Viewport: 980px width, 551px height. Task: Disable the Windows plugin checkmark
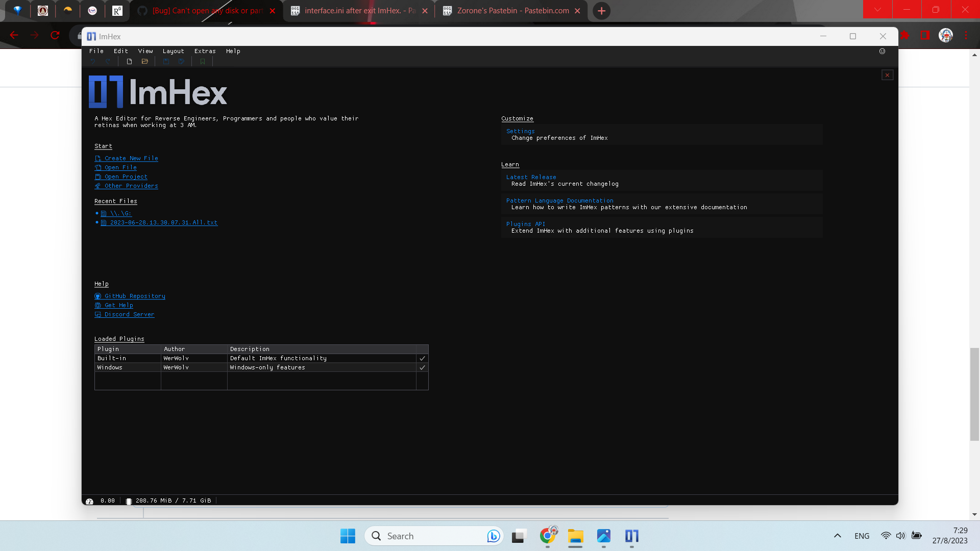(x=422, y=367)
